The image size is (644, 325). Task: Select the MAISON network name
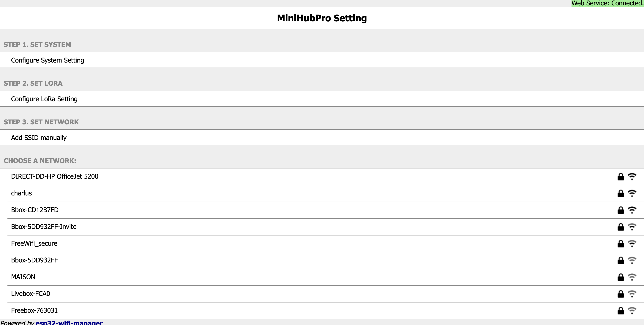click(23, 277)
